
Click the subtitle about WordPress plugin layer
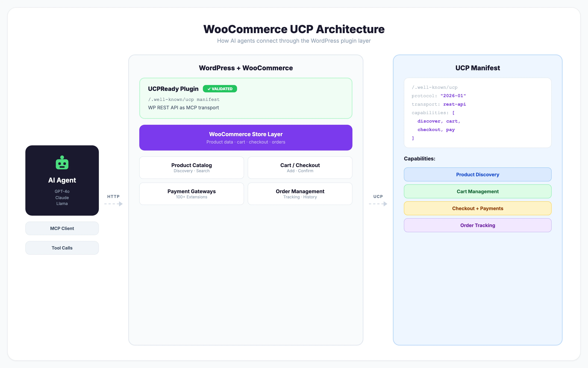(x=294, y=41)
